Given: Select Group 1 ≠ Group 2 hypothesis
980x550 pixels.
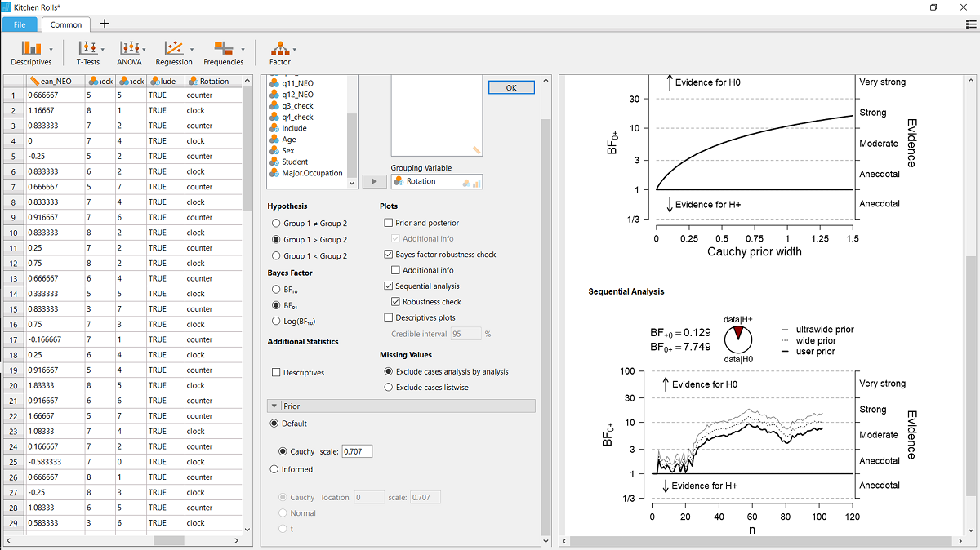Looking at the screenshot, I should click(276, 224).
